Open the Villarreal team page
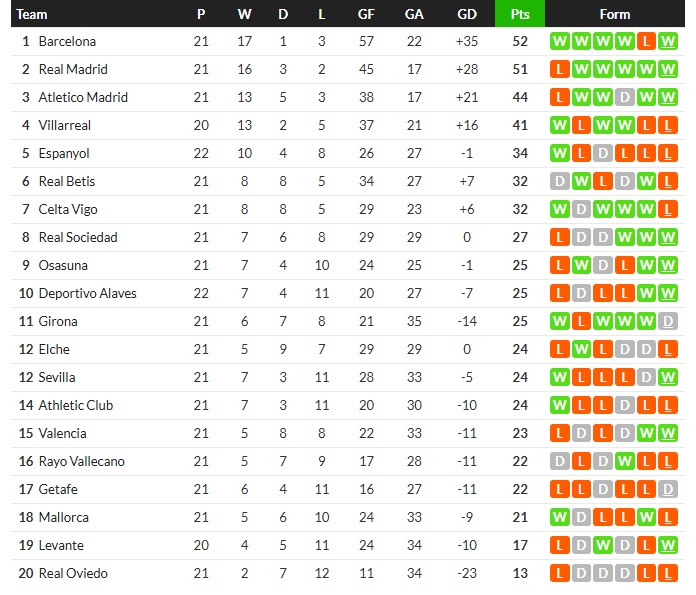The width and height of the screenshot is (696, 595). pyautogui.click(x=64, y=126)
